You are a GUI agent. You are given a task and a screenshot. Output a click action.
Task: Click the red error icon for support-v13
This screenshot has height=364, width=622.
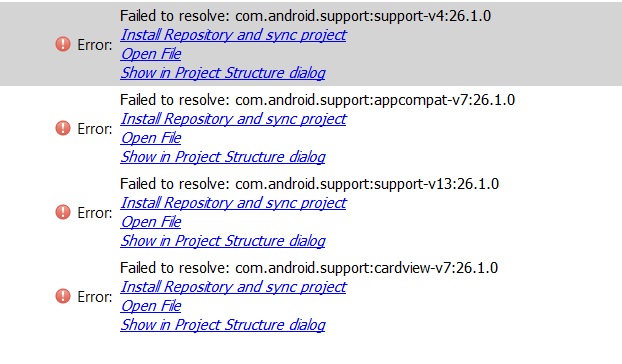[x=63, y=212]
